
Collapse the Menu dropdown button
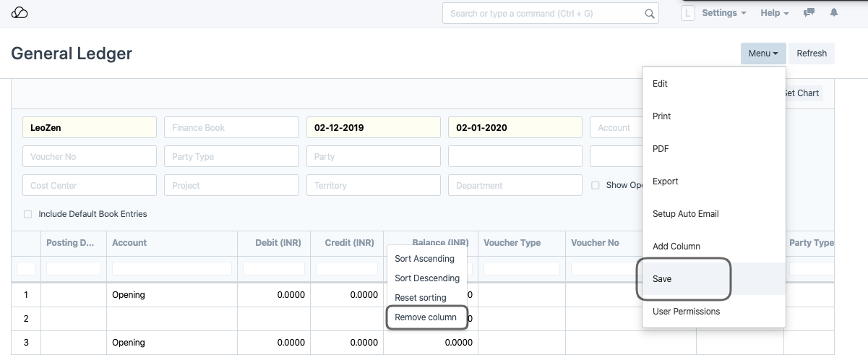[x=762, y=54]
